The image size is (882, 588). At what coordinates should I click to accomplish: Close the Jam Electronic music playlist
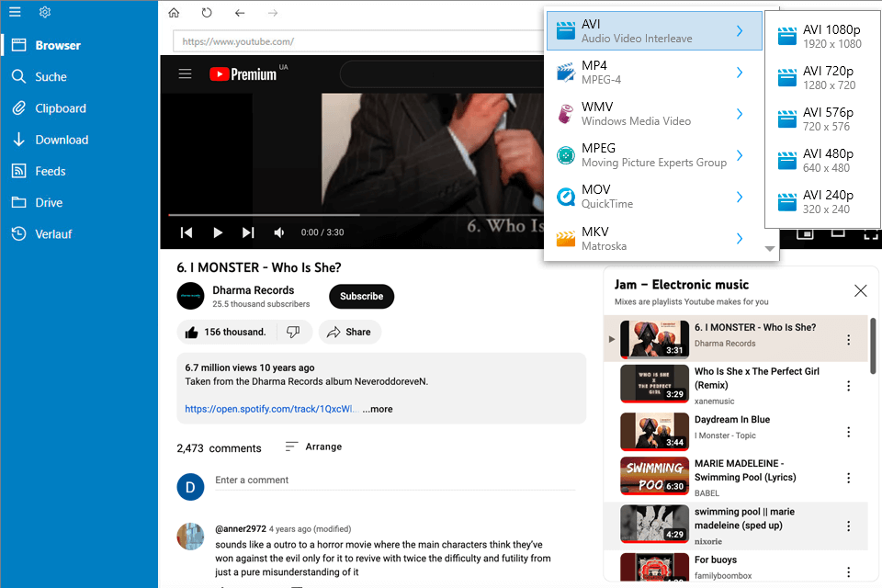(x=861, y=291)
